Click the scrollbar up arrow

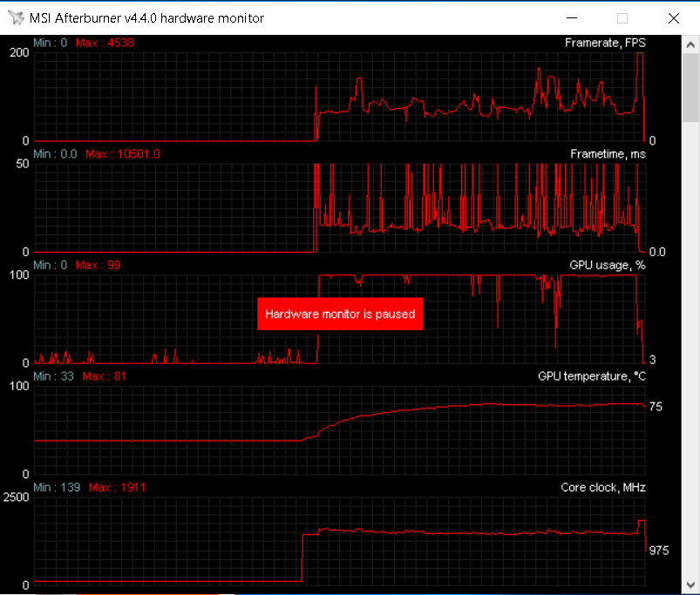click(x=690, y=44)
